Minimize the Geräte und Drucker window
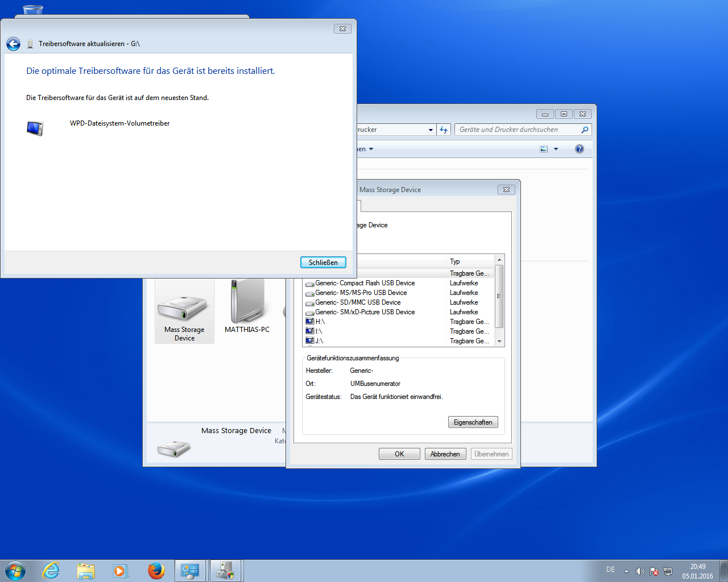728x582 pixels. coord(545,114)
